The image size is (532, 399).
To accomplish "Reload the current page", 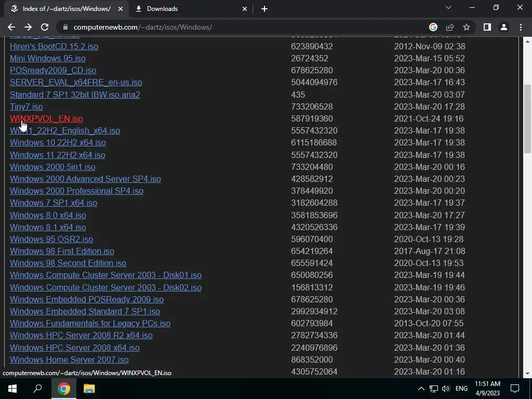I will [45, 27].
